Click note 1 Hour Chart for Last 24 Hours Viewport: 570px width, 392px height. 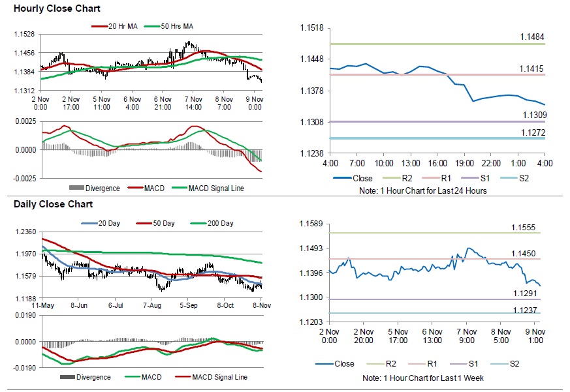pyautogui.click(x=423, y=190)
